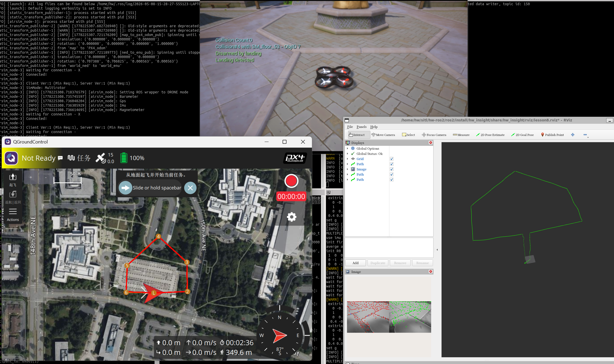The width and height of the screenshot is (614, 364).
Task: Open the RViz Panels menu
Action: click(x=362, y=127)
